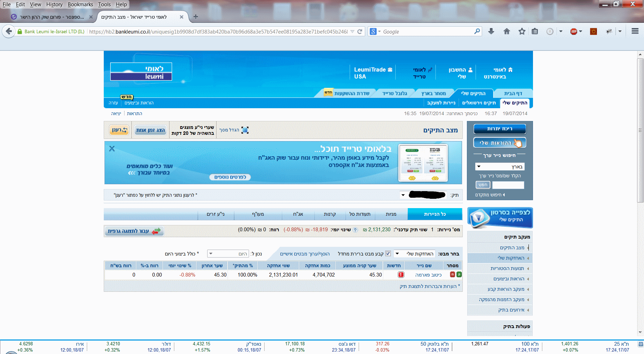Click the refresh רענן button
The image size is (644, 354).
119,130
